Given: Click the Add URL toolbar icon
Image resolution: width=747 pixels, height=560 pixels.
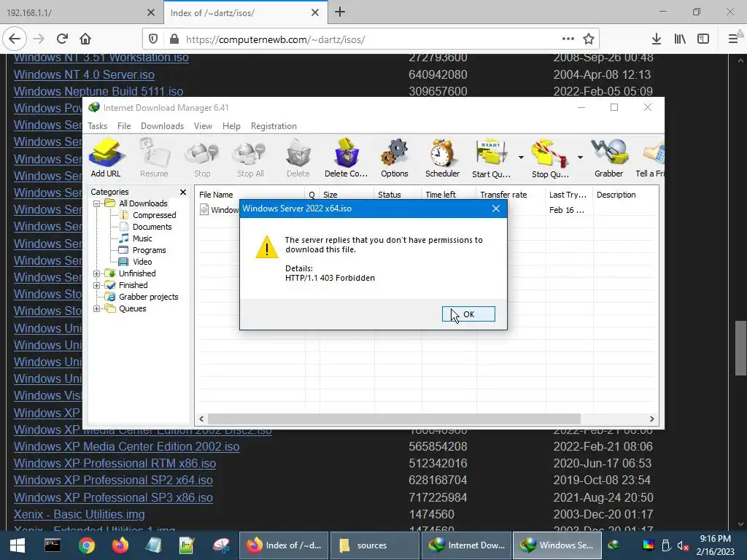Looking at the screenshot, I should click(x=106, y=157).
